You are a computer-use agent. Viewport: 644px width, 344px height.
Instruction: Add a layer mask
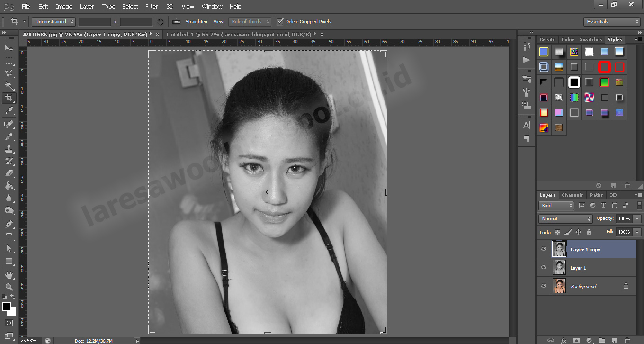pos(576,340)
